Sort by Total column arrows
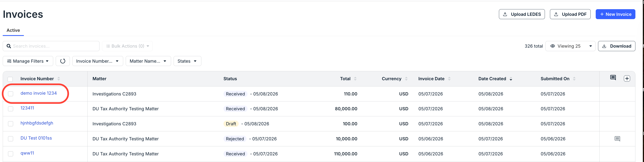644x162 pixels. click(355, 79)
